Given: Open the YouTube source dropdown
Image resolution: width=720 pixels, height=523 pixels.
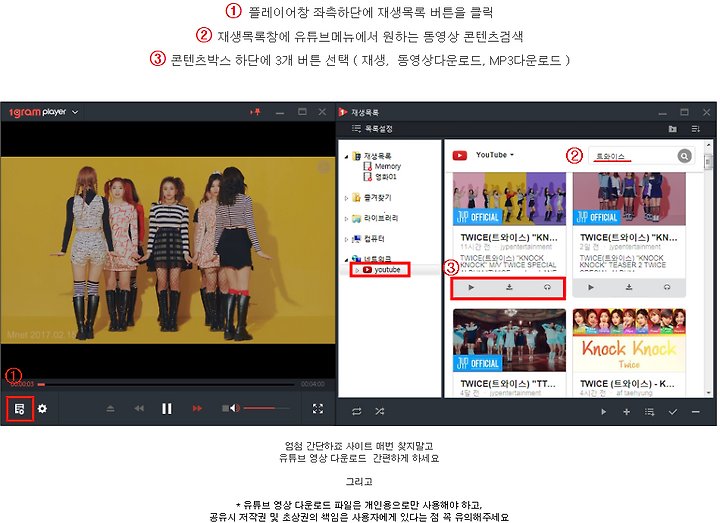Looking at the screenshot, I should tap(495, 155).
